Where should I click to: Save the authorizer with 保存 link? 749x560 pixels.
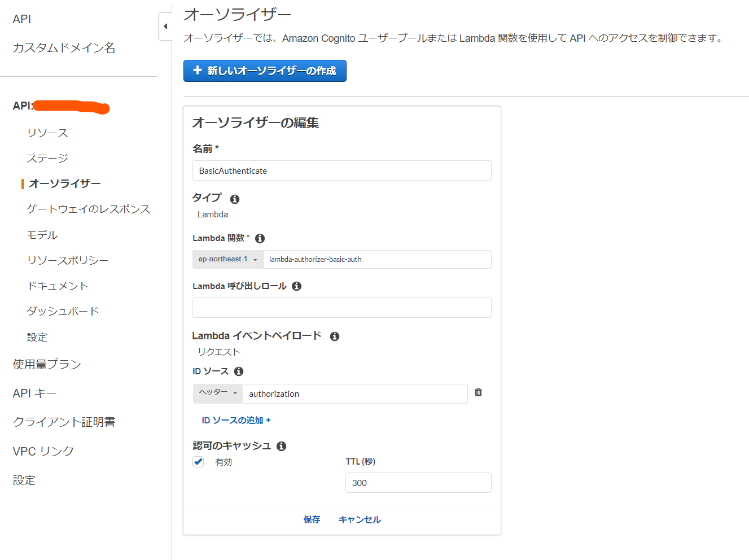tap(312, 520)
